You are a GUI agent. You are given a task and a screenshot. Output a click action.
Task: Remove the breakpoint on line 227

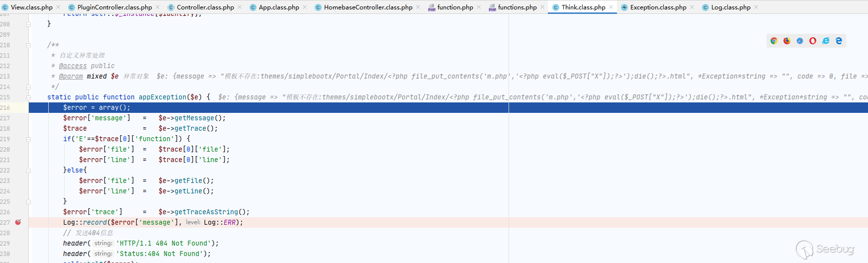pos(18,222)
